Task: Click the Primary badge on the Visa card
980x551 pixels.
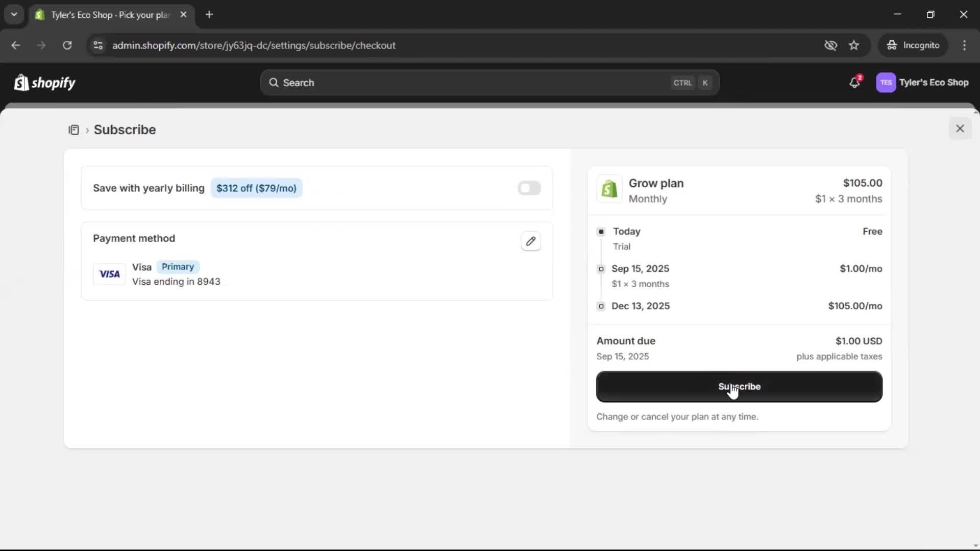Action: click(x=177, y=267)
